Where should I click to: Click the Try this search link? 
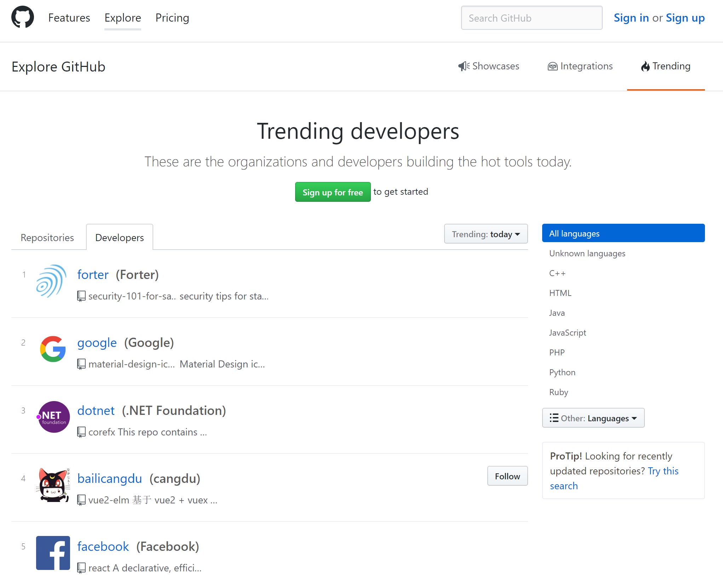tap(663, 471)
